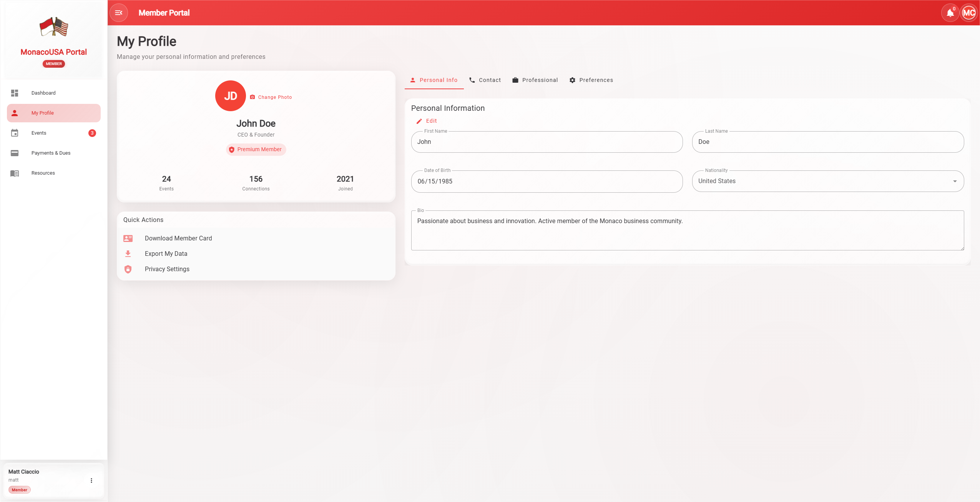Click Edit in Personal Information
Screen dimensions: 980x502
pyautogui.click(x=427, y=121)
